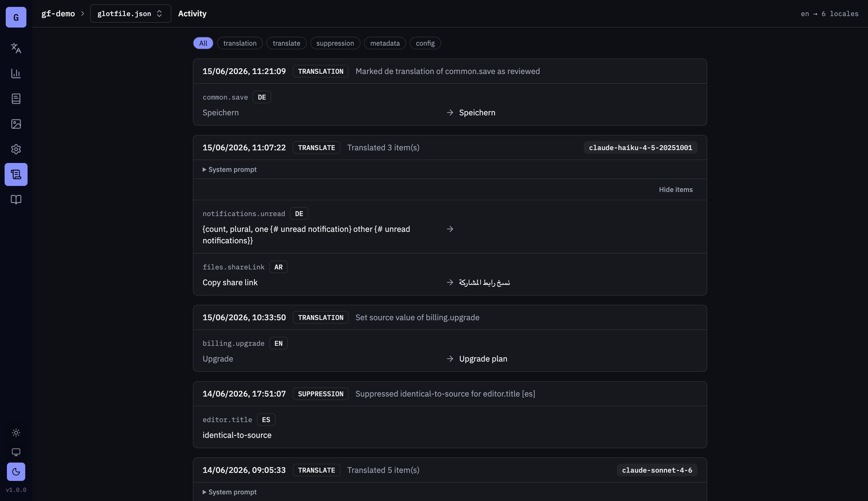Viewport: 868px width, 501px height.
Task: Click 'Translated 5 item(s)' summary
Action: tap(383, 470)
